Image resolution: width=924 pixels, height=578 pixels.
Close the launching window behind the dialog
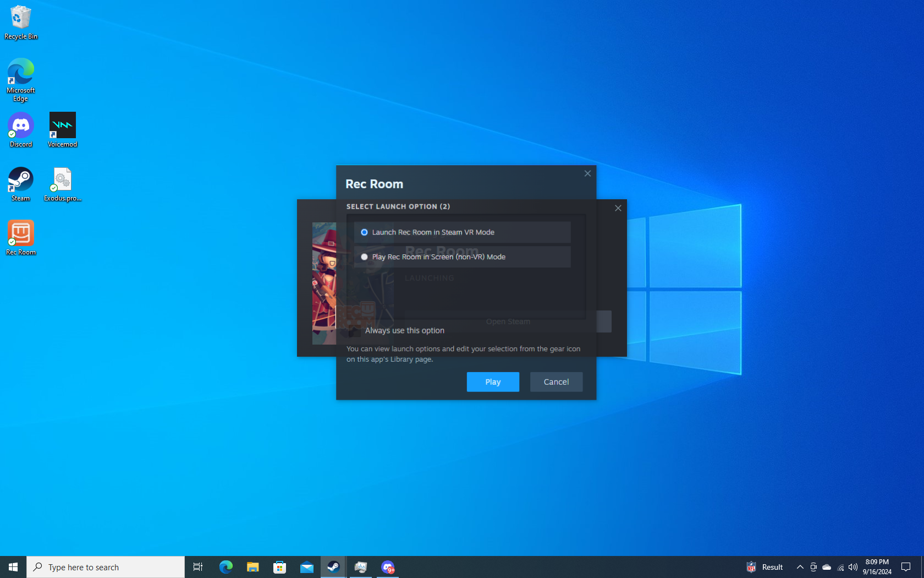point(618,208)
